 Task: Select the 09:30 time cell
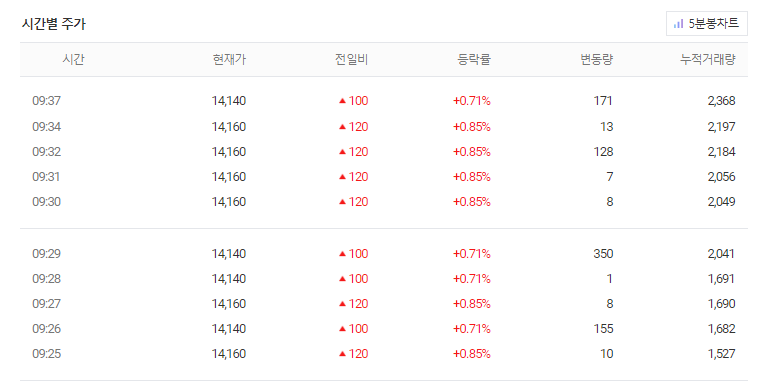(47, 202)
